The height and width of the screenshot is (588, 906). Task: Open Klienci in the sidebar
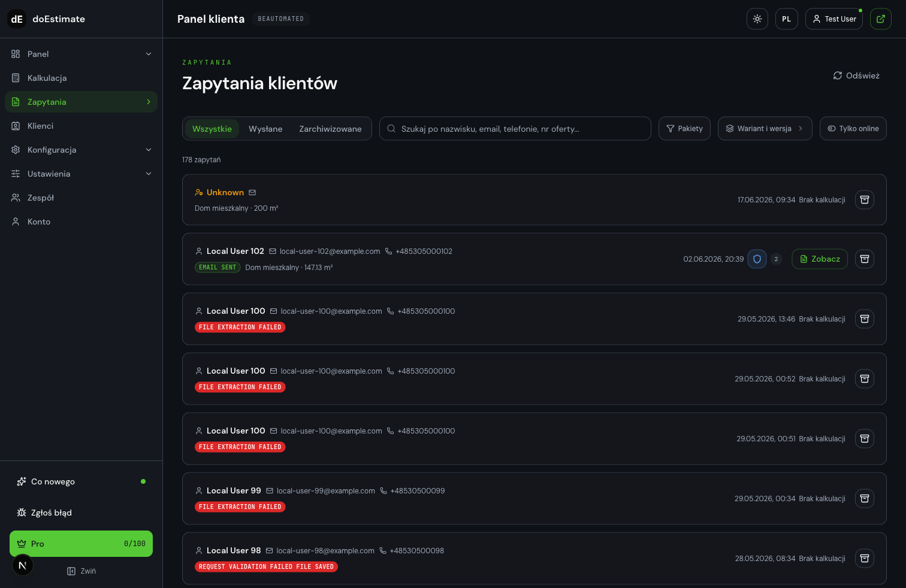coord(81,126)
